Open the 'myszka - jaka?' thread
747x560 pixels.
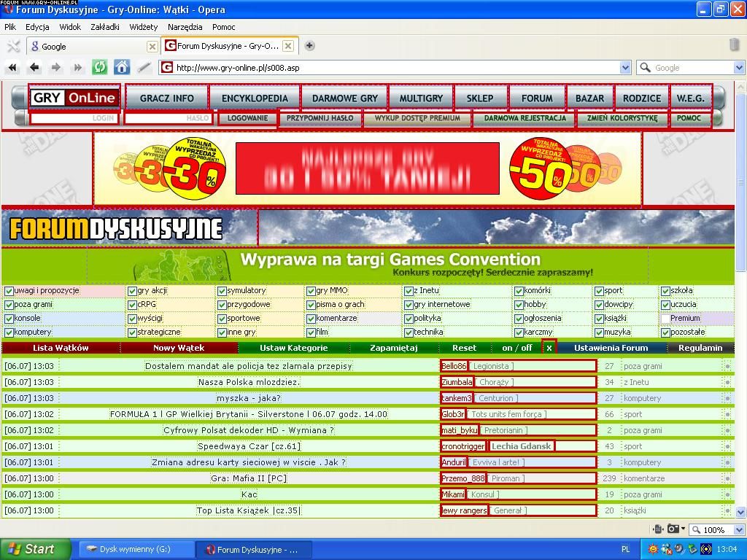(x=248, y=398)
